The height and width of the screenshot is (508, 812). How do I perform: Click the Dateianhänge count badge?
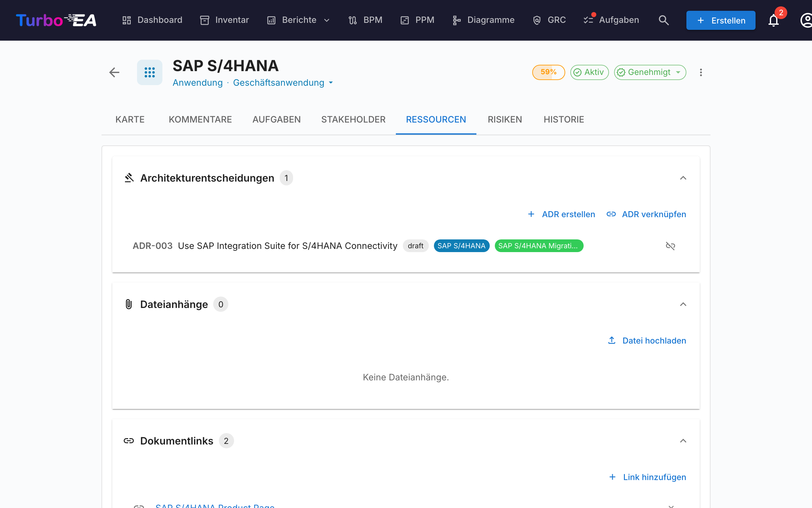(220, 304)
